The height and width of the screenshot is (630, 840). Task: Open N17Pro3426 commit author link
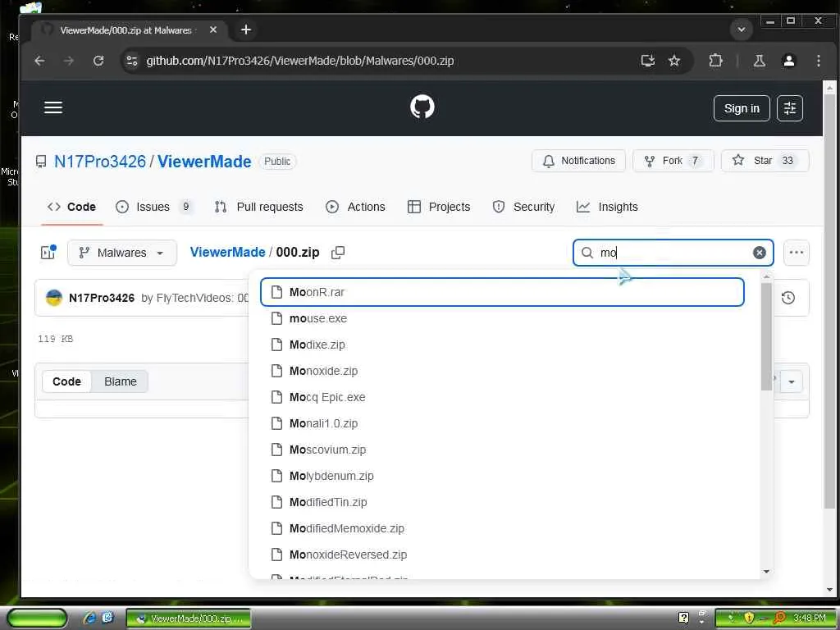click(x=102, y=298)
